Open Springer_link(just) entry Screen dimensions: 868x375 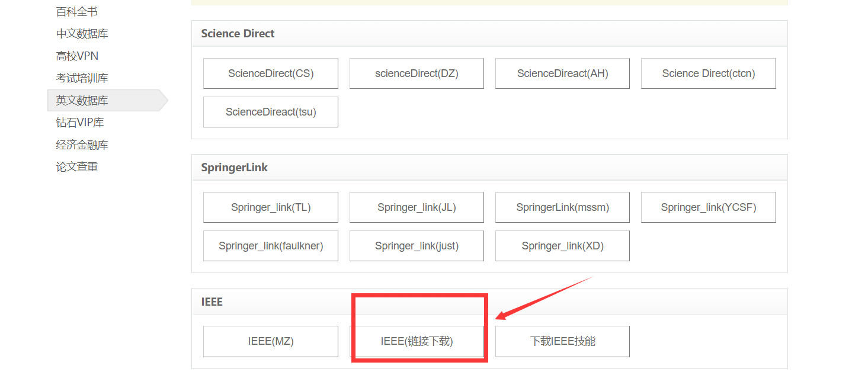click(x=417, y=246)
